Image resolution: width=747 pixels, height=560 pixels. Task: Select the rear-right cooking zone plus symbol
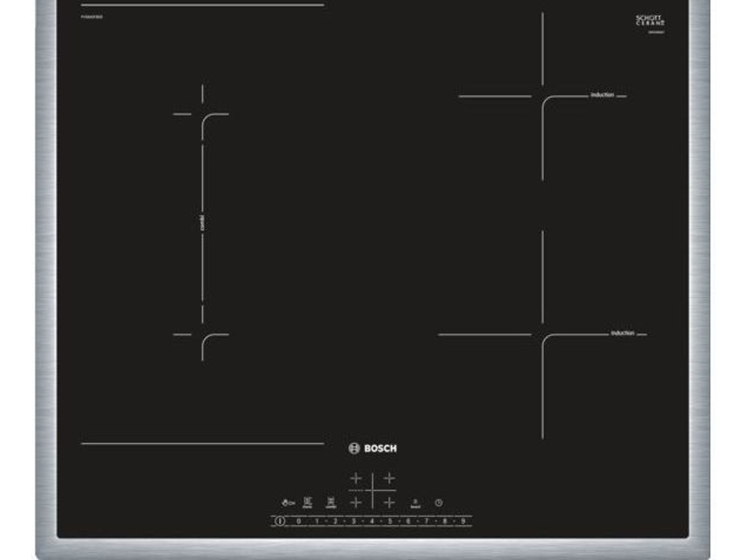pos(389,478)
